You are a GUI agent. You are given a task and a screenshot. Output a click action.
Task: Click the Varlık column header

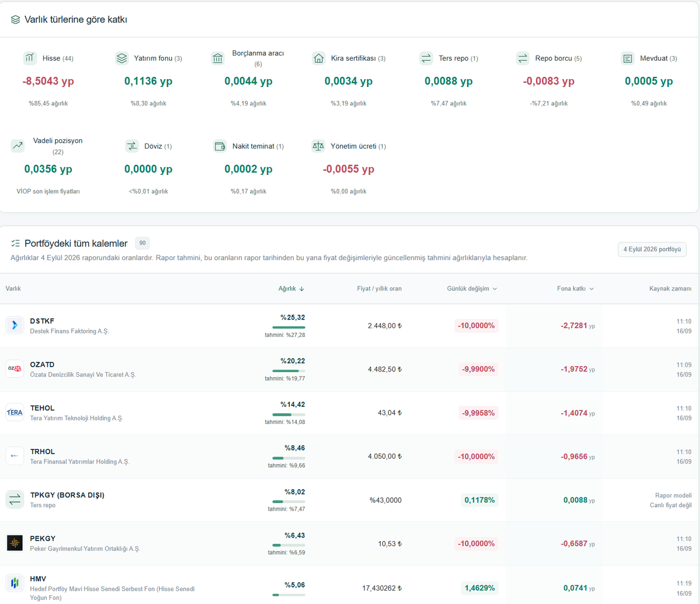pyautogui.click(x=13, y=289)
